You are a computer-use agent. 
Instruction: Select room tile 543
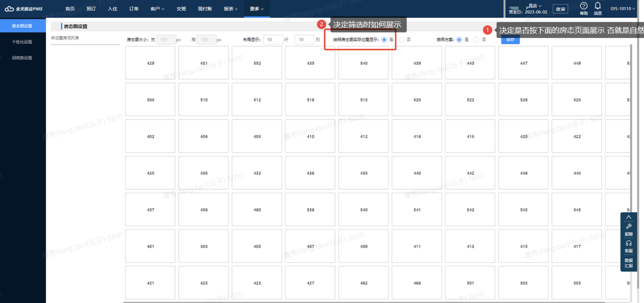click(x=523, y=210)
